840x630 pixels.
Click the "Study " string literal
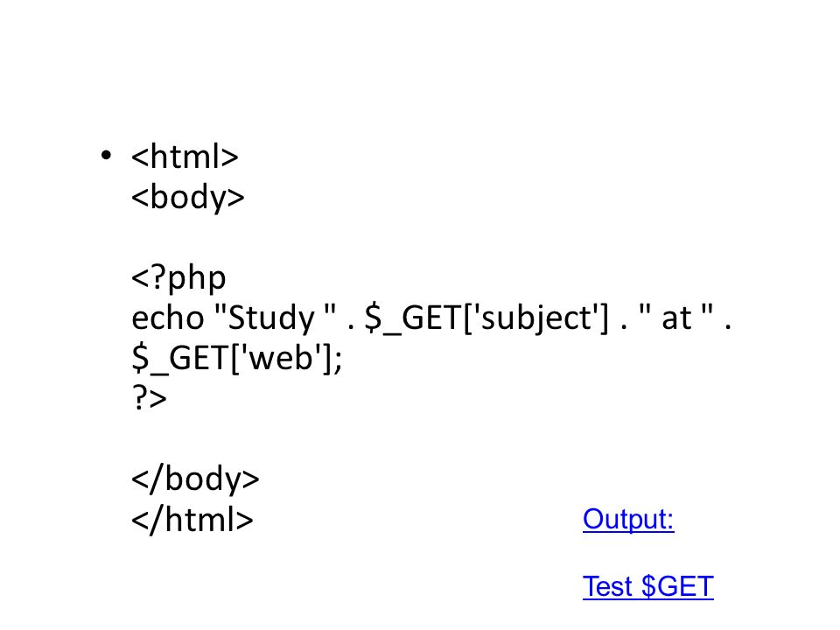click(276, 317)
